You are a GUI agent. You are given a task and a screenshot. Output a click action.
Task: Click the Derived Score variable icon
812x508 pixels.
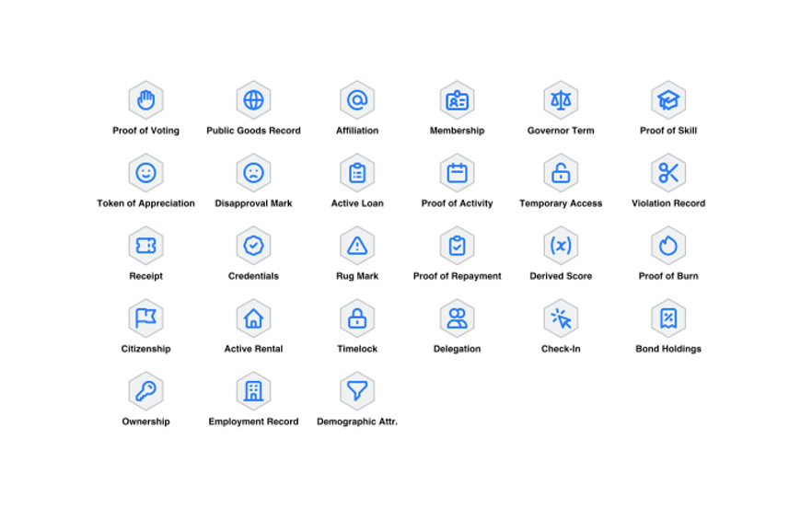(561, 245)
